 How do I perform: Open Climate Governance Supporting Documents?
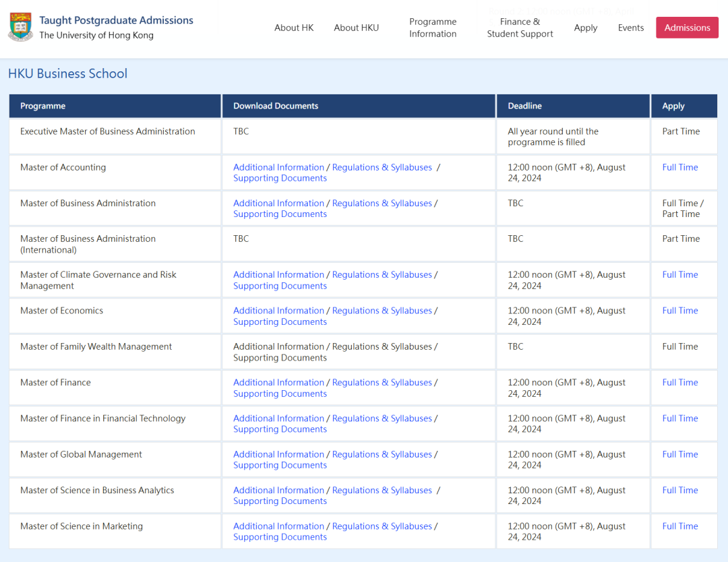280,286
